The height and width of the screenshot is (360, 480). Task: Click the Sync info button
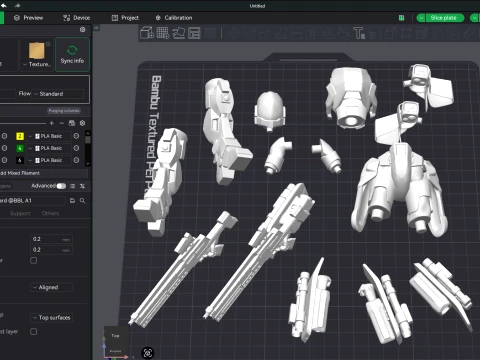(x=72, y=54)
